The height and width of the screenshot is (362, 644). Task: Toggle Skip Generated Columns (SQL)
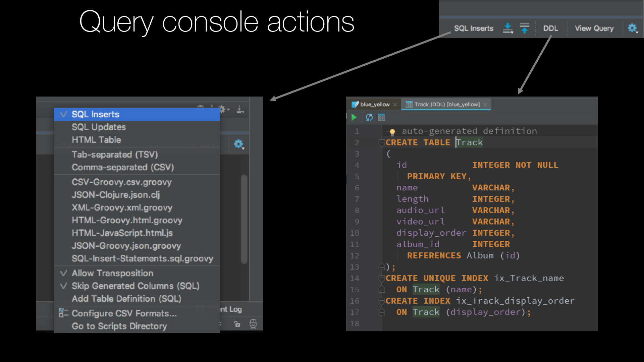135,286
